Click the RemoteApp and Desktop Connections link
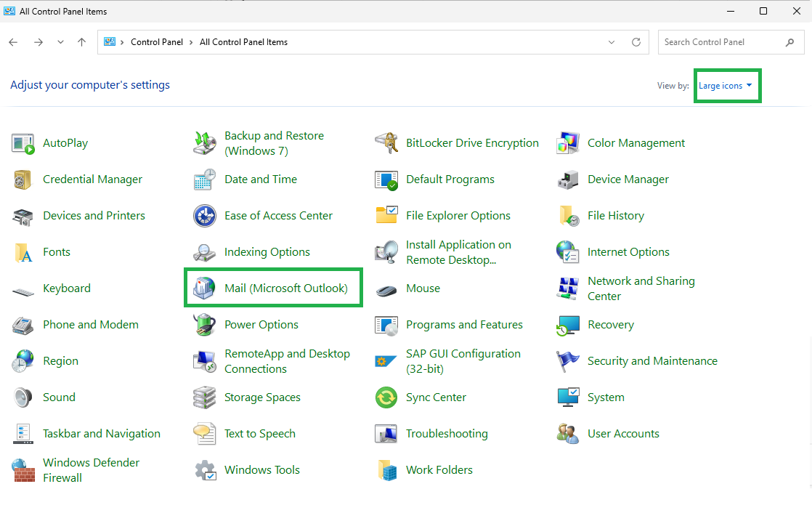The image size is (812, 529). 288,361
